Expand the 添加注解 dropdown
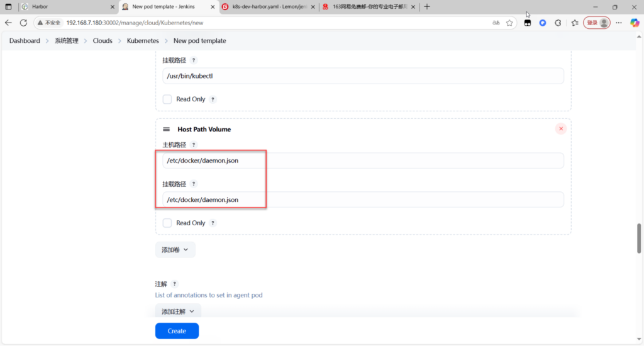This screenshot has width=644, height=346. 178,311
